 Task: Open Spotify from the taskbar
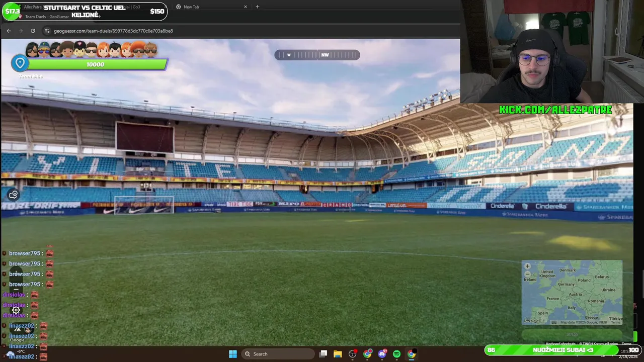click(x=396, y=354)
